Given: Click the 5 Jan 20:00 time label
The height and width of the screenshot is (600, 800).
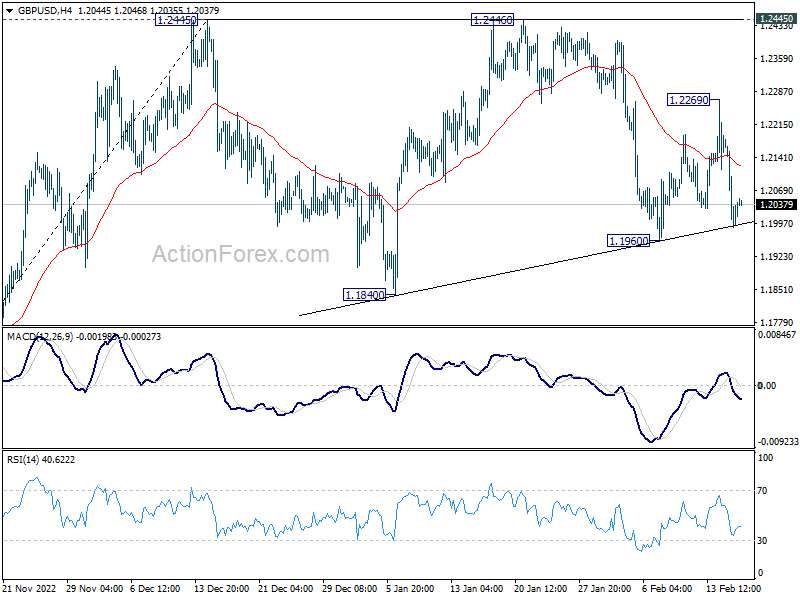Looking at the screenshot, I should tap(410, 588).
